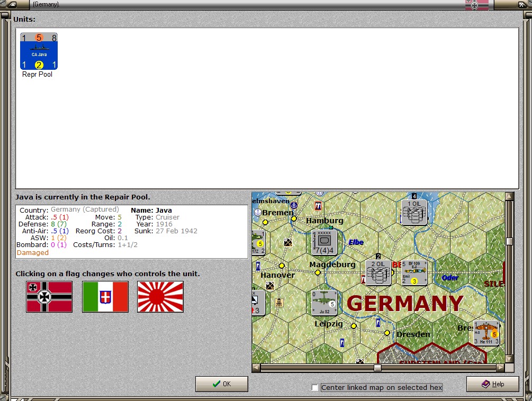
Task: Click the left arrow on the map horizontal scrollbar
Action: 257,368
